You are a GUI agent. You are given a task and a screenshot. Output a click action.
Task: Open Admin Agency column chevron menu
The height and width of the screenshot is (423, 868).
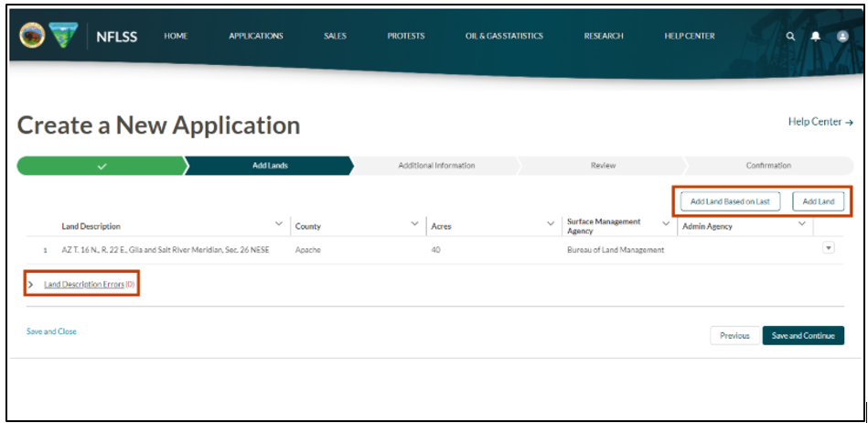(801, 224)
